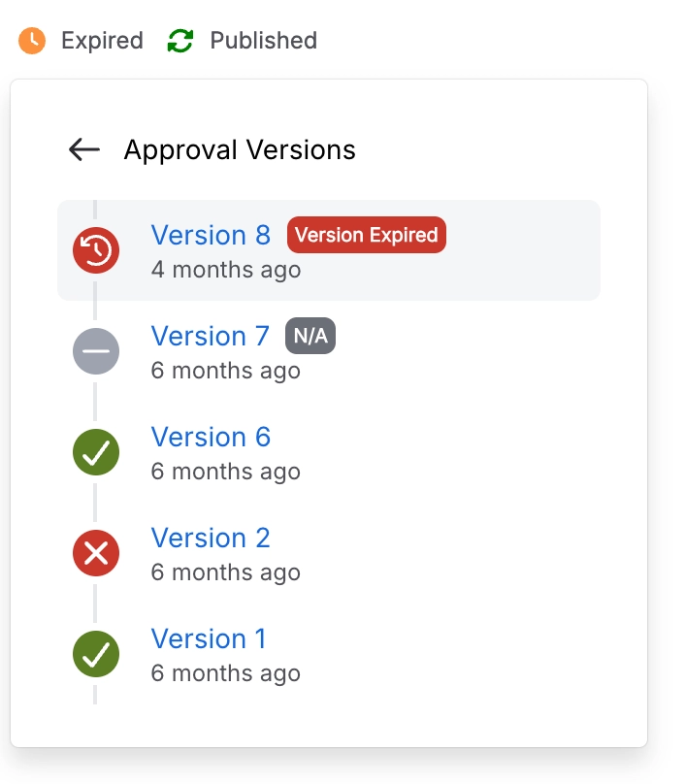The image size is (685, 784).
Task: Click Version 6's green checkmark icon
Action: pyautogui.click(x=96, y=452)
